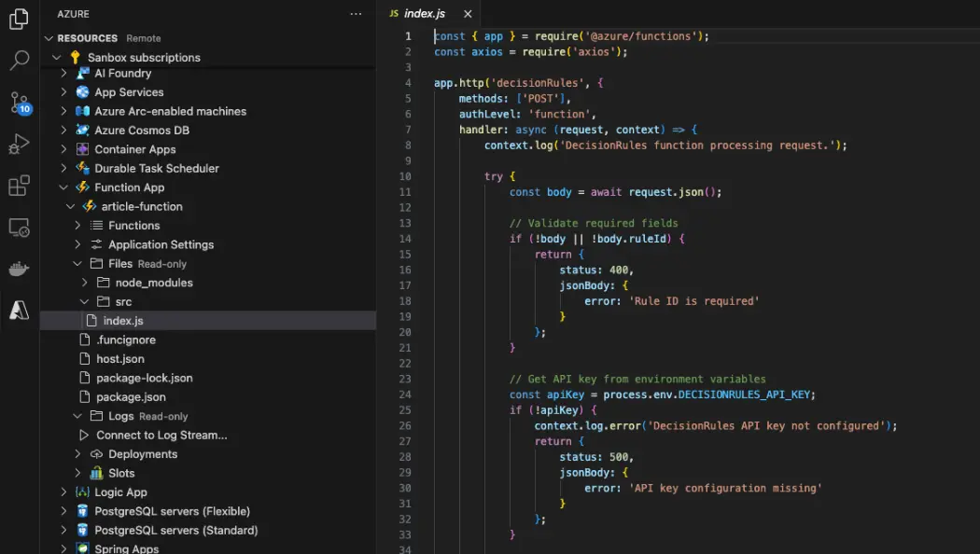The image size is (980, 554).
Task: Click the Container Apps icon
Action: [x=82, y=149]
